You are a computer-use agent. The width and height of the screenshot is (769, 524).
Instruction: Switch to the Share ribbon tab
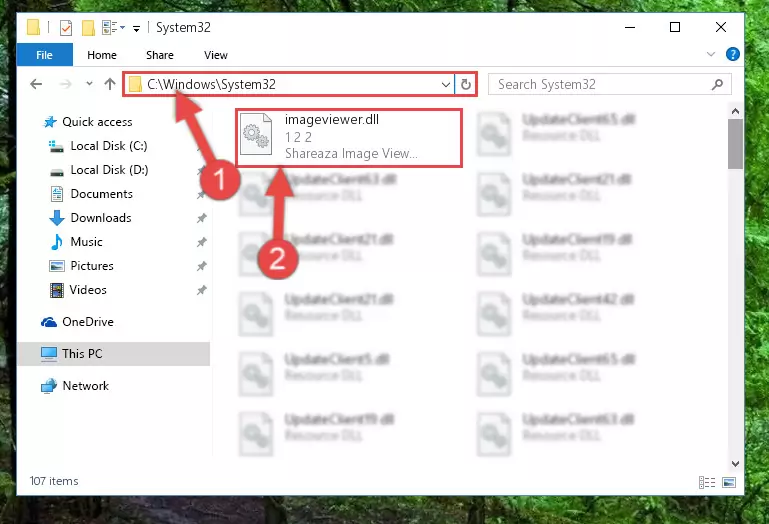click(x=160, y=55)
